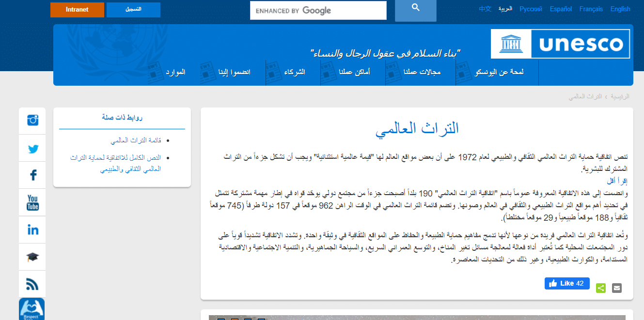Switch language to Français
This screenshot has height=320, width=644.
point(591,9)
